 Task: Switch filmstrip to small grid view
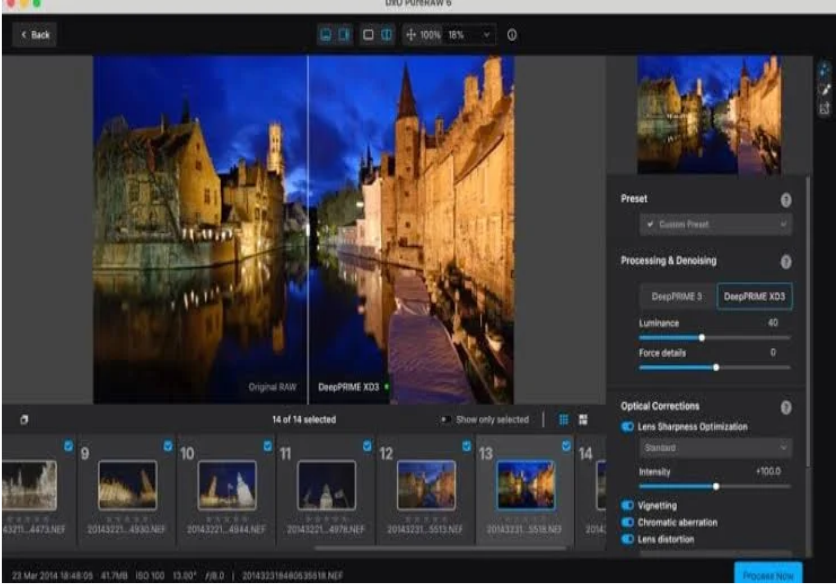564,420
